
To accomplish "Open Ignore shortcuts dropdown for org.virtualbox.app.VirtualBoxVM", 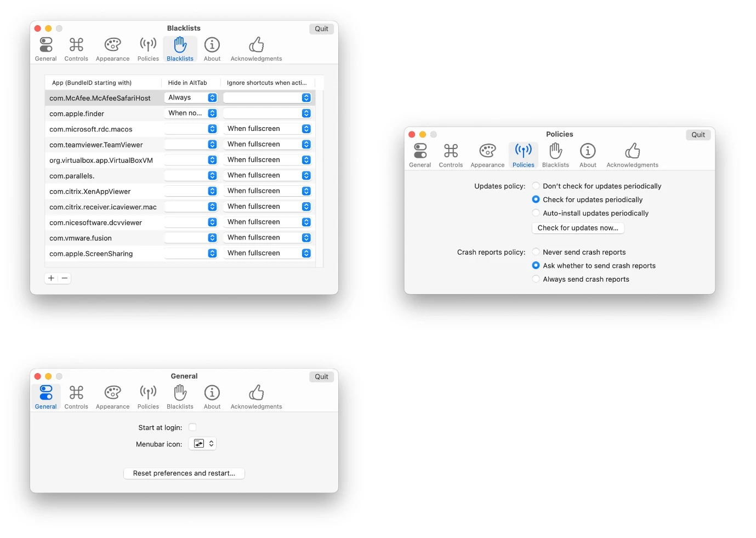I will point(267,160).
